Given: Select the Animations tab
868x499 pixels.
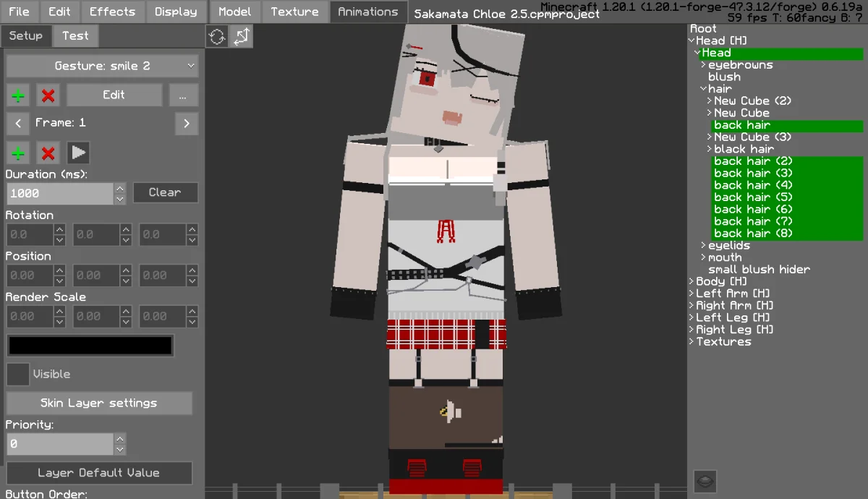Looking at the screenshot, I should pyautogui.click(x=367, y=12).
